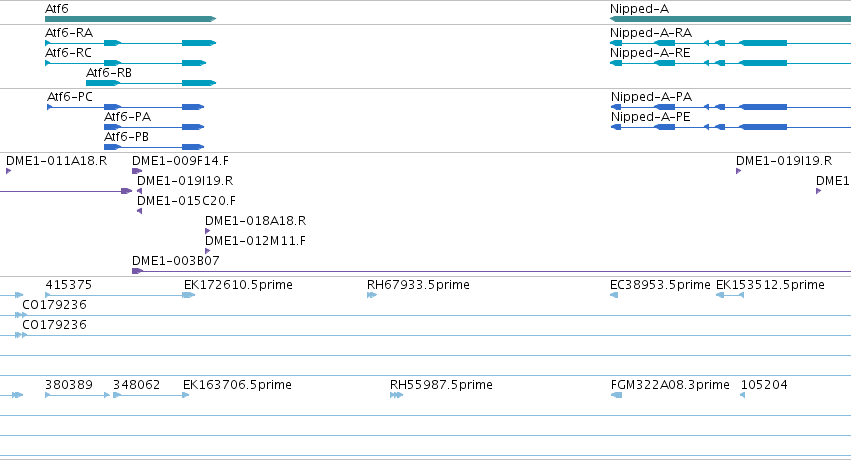Click the Atf6-PB protein label
This screenshot has width=851, height=460.
126,137
